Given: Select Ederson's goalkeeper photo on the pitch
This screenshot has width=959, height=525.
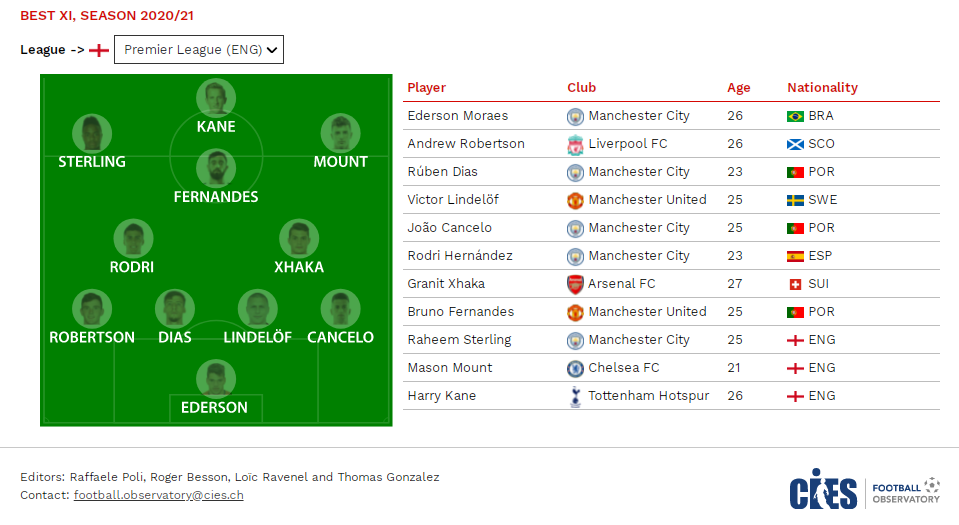Looking at the screenshot, I should coord(216,379).
